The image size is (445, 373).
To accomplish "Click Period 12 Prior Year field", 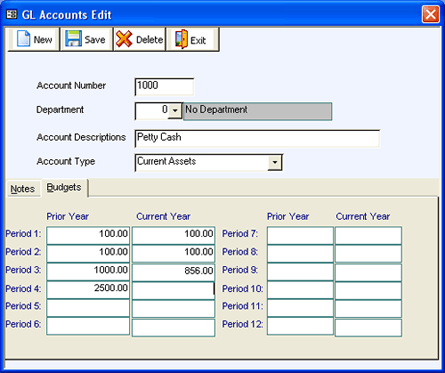I will click(x=300, y=326).
